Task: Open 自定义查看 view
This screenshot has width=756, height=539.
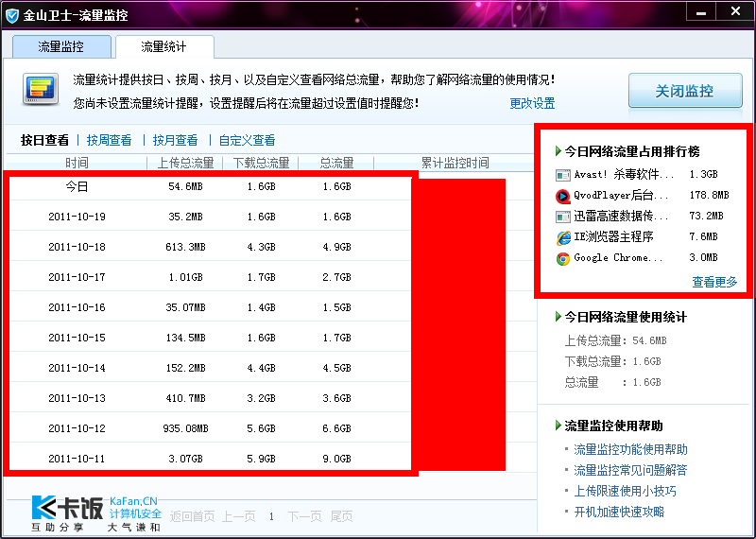Action: pos(247,140)
